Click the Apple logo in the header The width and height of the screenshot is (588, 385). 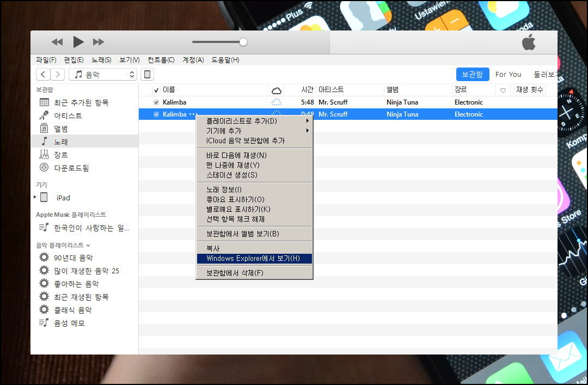coord(529,41)
